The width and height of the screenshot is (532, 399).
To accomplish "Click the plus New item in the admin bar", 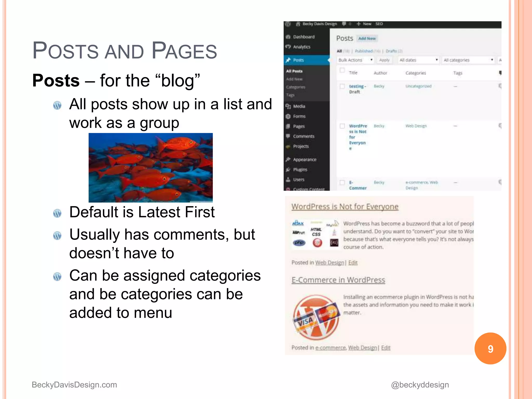I will pos(364,24).
